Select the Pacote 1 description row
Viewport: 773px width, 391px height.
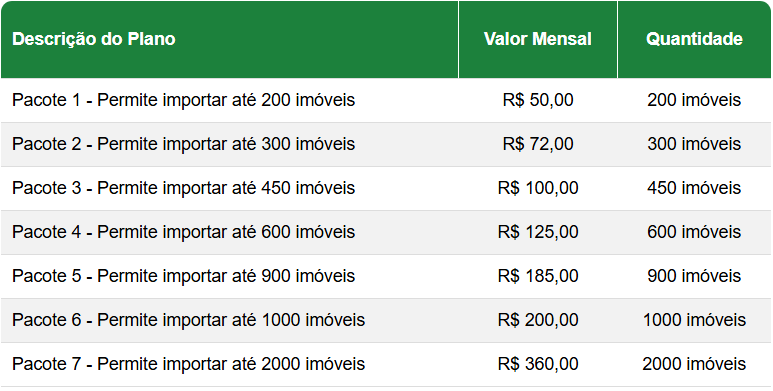coord(183,100)
